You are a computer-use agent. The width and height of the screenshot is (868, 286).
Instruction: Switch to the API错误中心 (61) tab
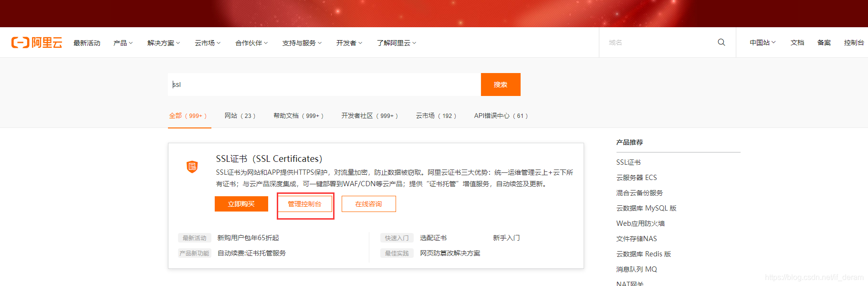click(501, 116)
